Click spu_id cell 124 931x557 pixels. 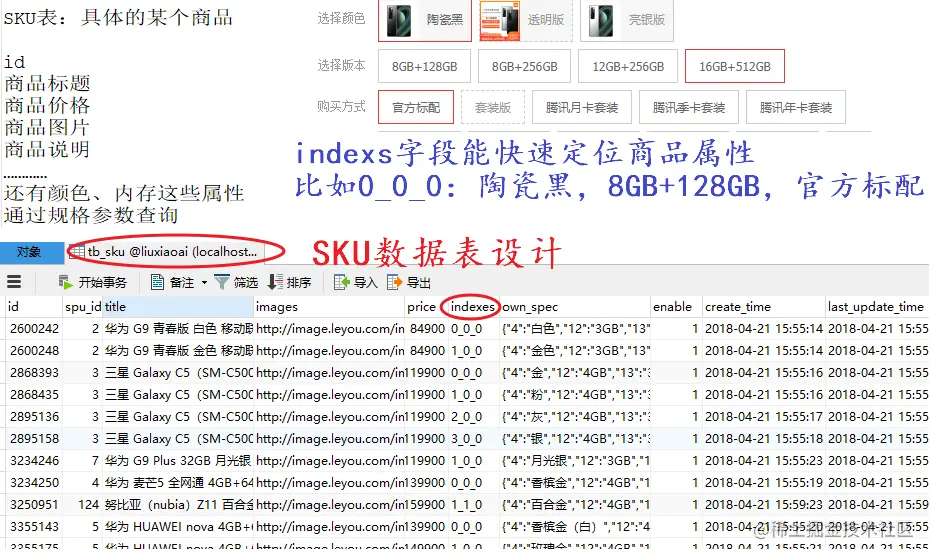point(83,505)
